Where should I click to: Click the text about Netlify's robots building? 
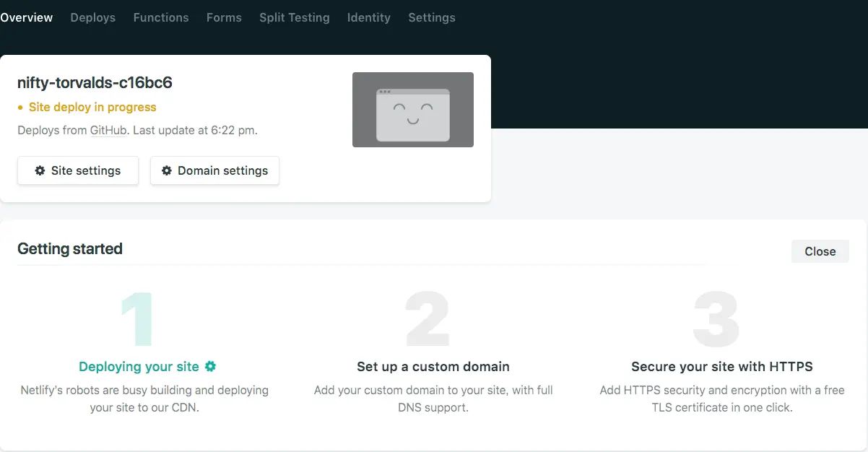point(144,399)
